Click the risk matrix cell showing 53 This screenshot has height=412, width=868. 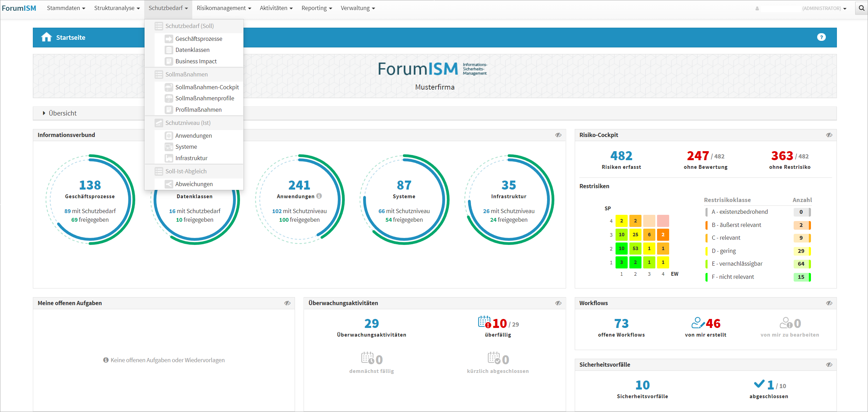pyautogui.click(x=635, y=248)
